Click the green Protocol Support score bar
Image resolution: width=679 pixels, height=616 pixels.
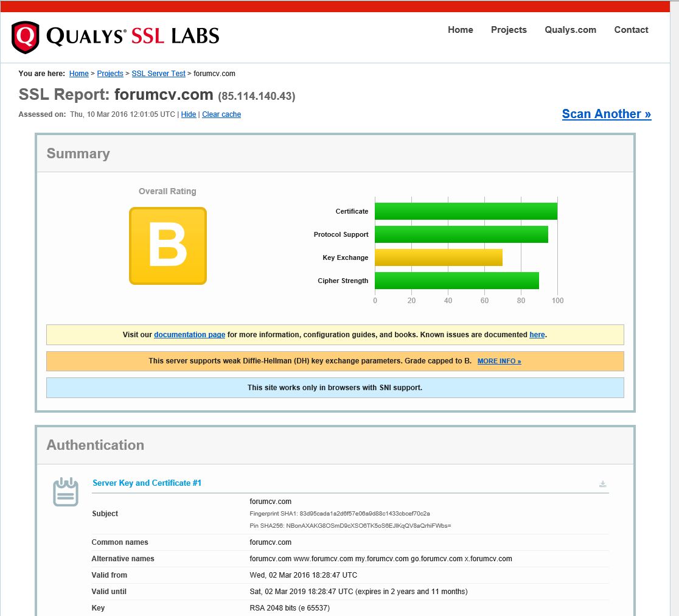pyautogui.click(x=462, y=234)
